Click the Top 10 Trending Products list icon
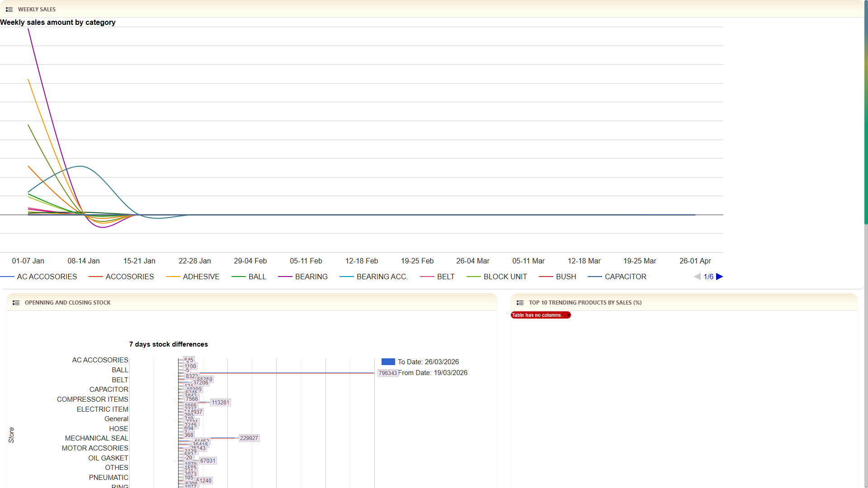Viewport: 868px width, 488px height. (x=520, y=303)
